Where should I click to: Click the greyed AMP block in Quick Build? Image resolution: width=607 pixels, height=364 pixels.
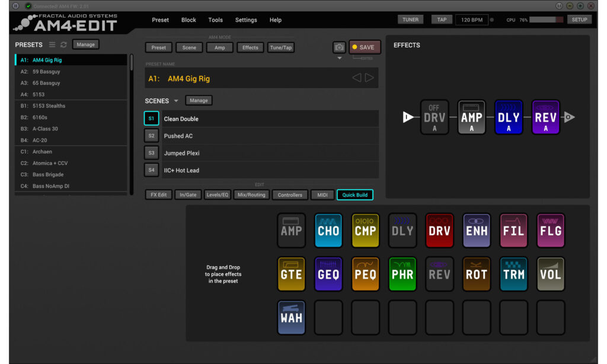tap(291, 231)
